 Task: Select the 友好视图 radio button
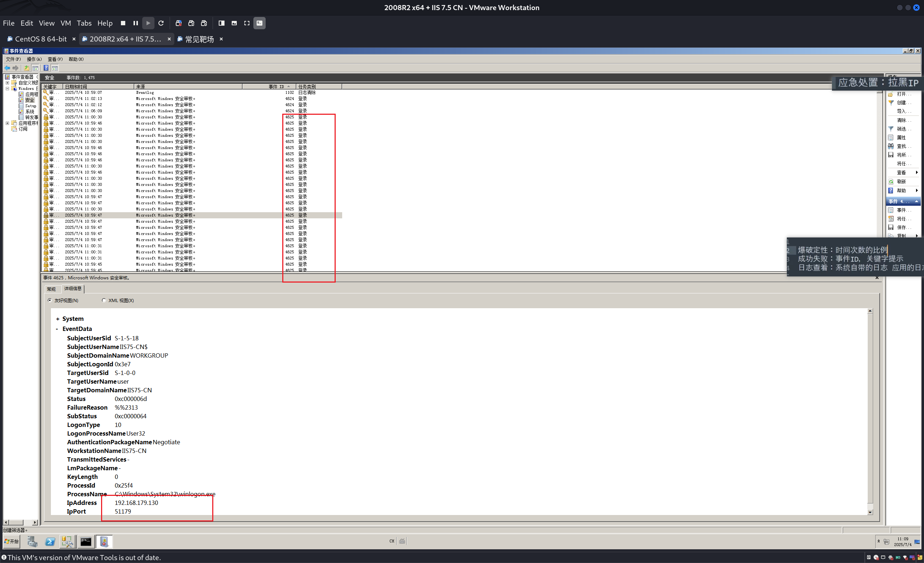click(50, 300)
